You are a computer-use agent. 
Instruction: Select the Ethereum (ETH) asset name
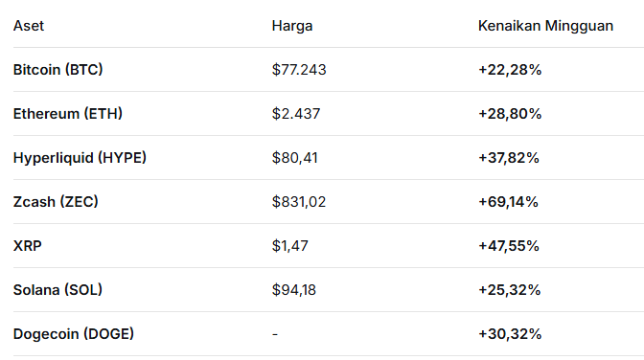pyautogui.click(x=68, y=114)
